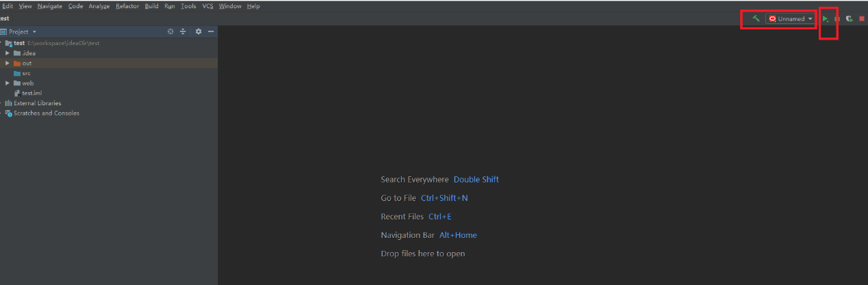Select the test.iml file
The image size is (868, 285).
[31, 93]
